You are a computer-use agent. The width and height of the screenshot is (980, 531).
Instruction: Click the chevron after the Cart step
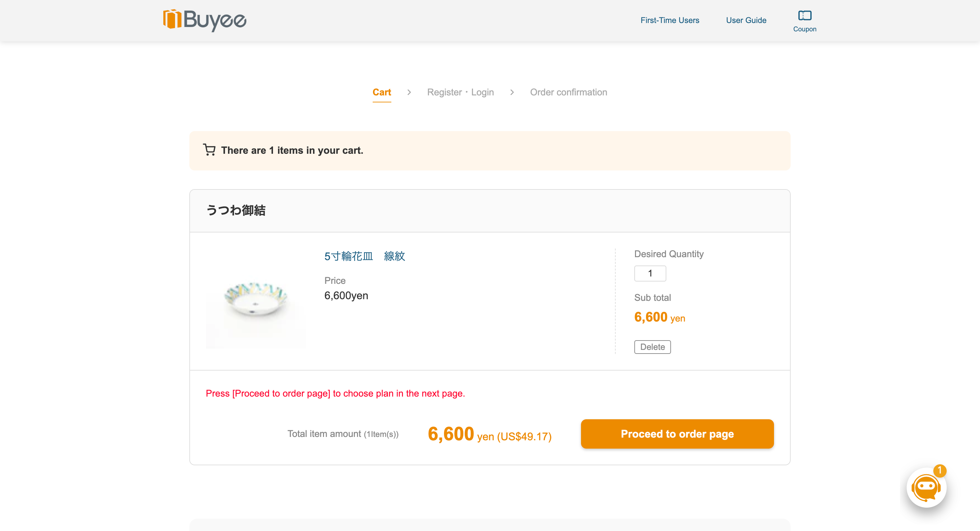[409, 92]
